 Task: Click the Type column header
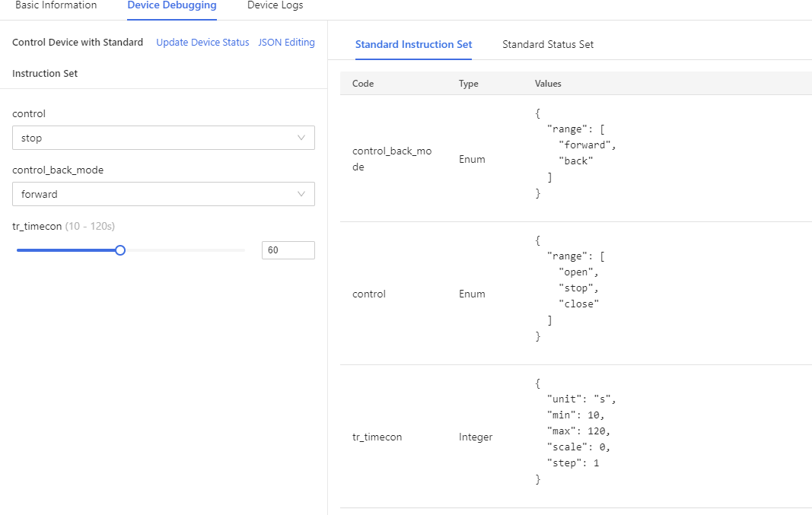(468, 84)
